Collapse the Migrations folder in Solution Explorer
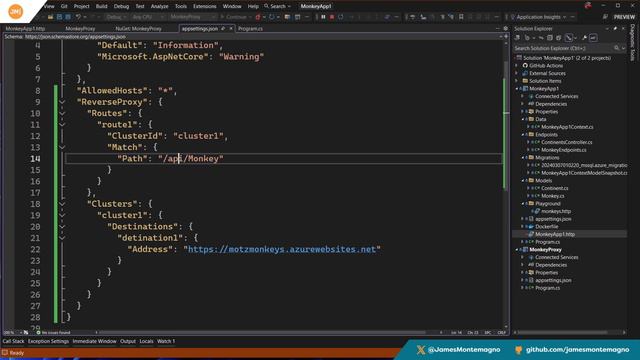640x360 pixels. click(523, 158)
